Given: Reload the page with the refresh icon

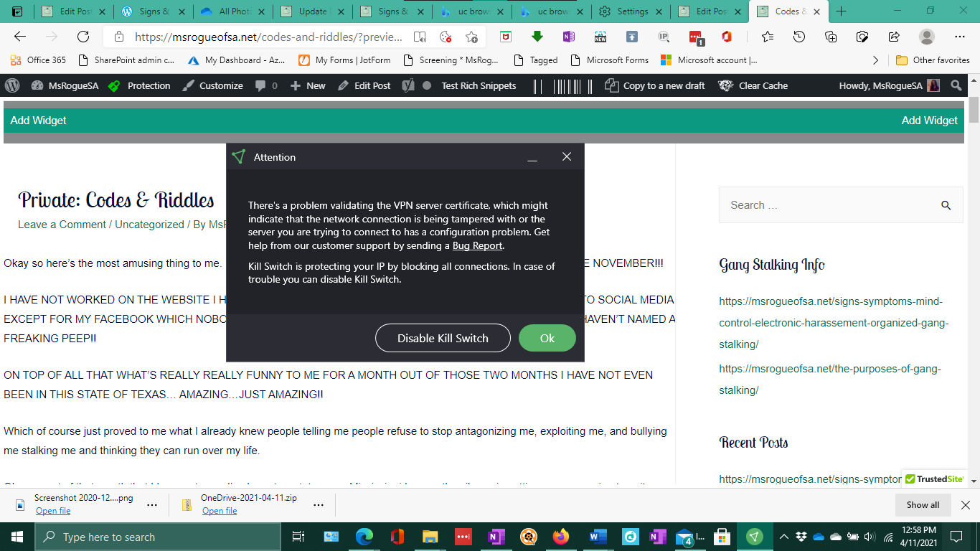Looking at the screenshot, I should 83,37.
